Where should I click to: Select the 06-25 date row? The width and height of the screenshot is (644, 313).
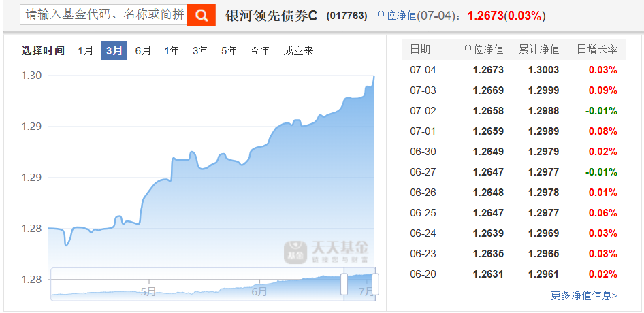click(514, 213)
